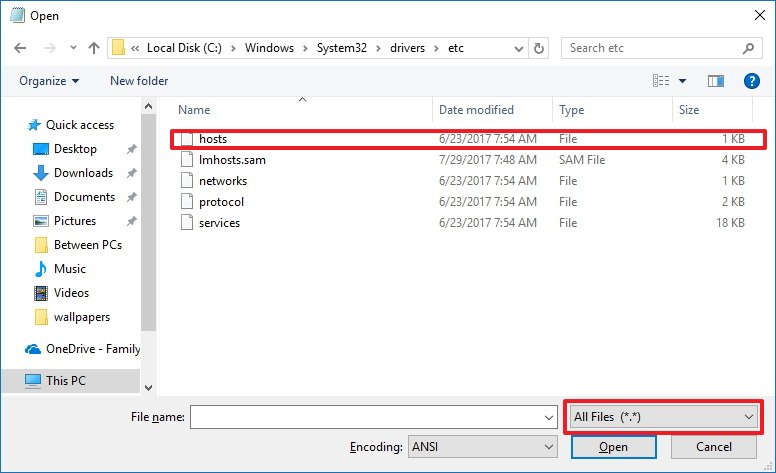Image resolution: width=776 pixels, height=473 pixels.
Task: Select This PC in navigation pane
Action: 67,380
